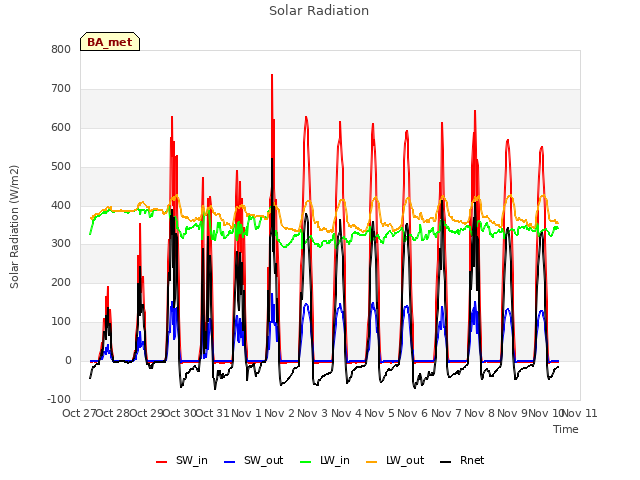640x480 pixels.
Task: Click the Nov 4 x-axis label
Action: (x=347, y=413)
